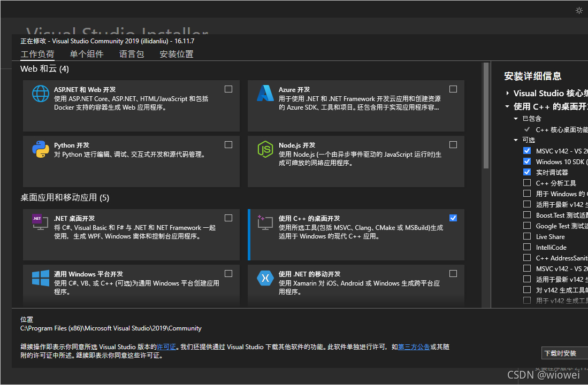Click the 安装详细信息 heading

click(532, 76)
